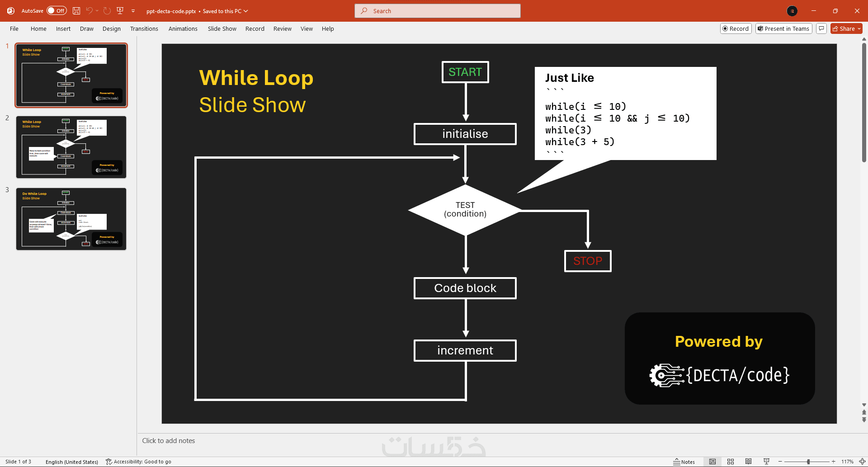Open the 'Saved to this PC' file location dropdown
The width and height of the screenshot is (868, 467).
[226, 11]
